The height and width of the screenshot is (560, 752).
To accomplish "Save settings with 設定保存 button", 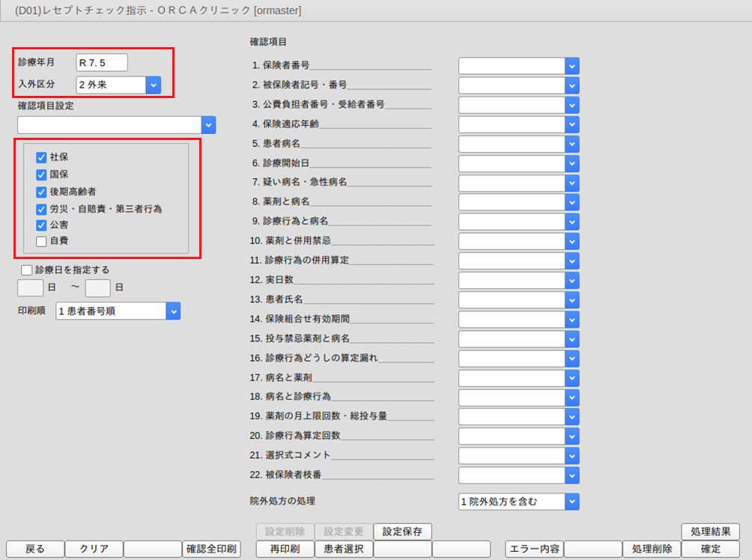I will click(402, 532).
